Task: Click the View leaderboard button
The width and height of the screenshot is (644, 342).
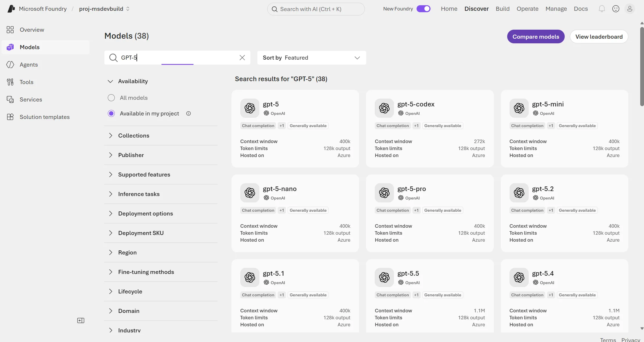Action: click(x=599, y=37)
